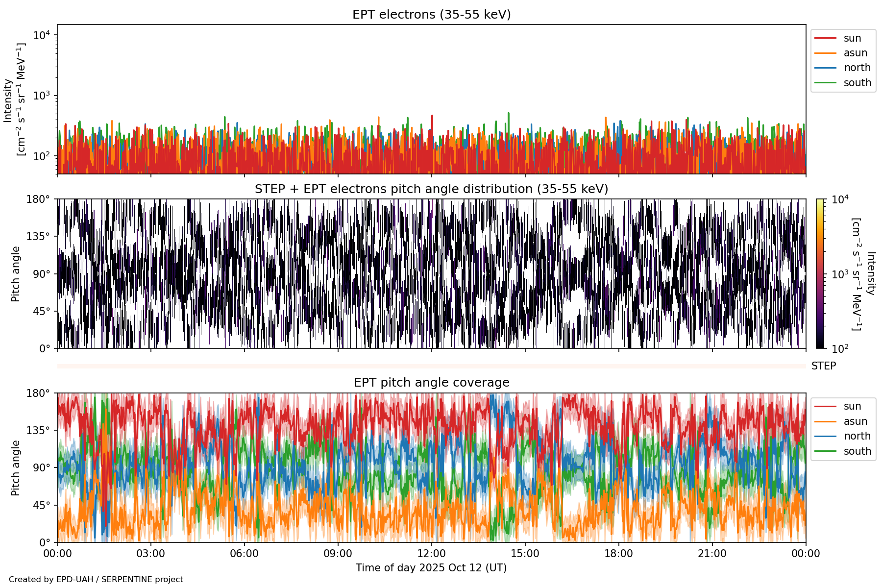Select the blue 'north' entry in top legend
882x588 pixels.
click(857, 68)
